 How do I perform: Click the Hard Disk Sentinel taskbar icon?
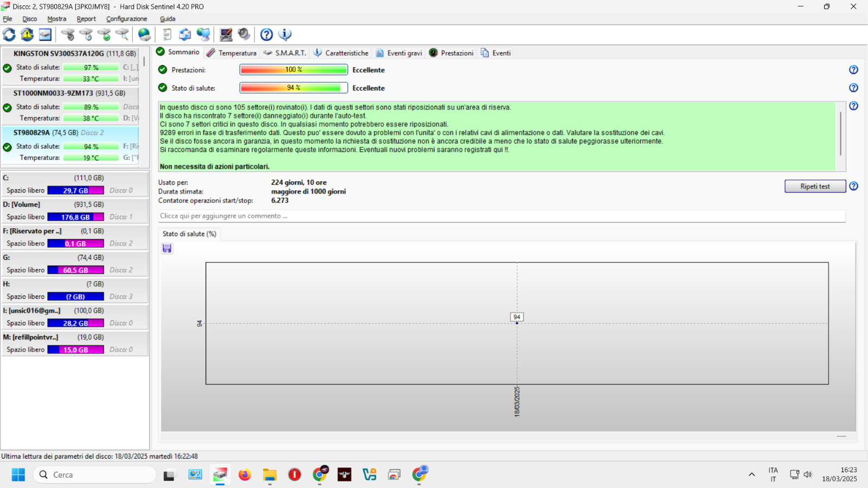220,475
